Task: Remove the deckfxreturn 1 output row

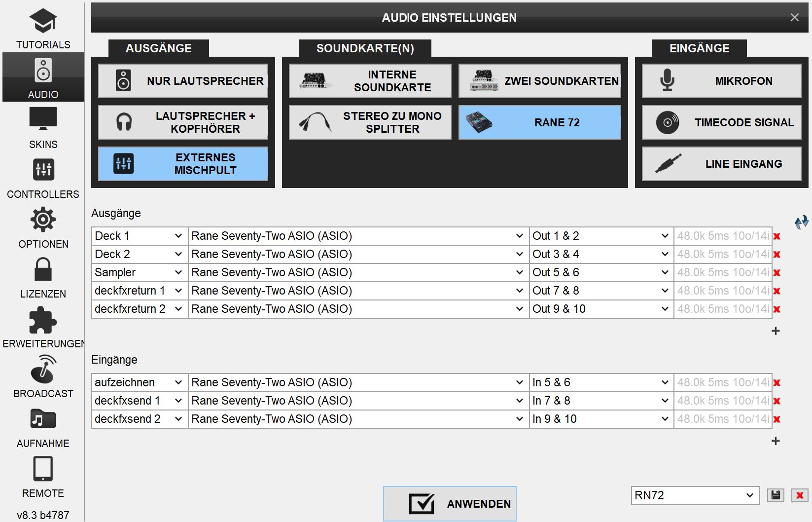Action: click(x=777, y=291)
